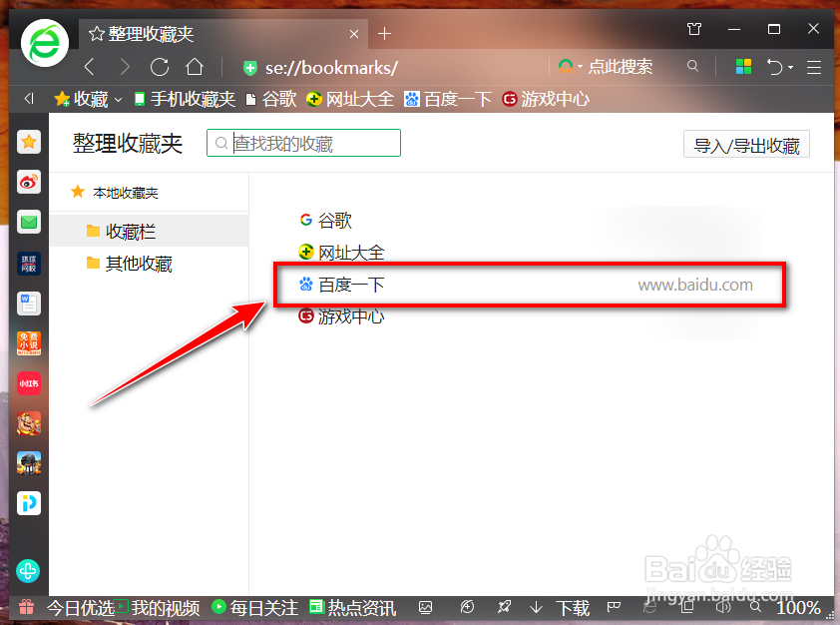This screenshot has width=840, height=625.
Task: Open 手机收藏夹 in bookmarks bar
Action: point(185,99)
